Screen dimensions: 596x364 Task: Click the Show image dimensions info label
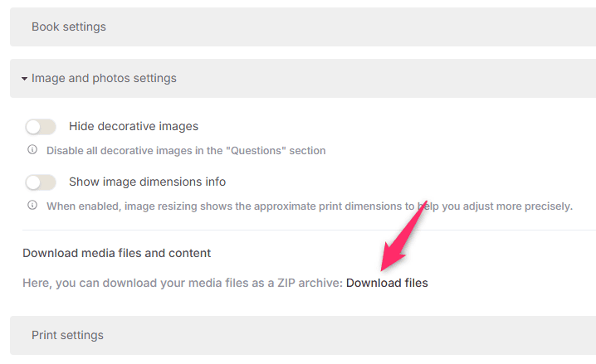pyautogui.click(x=147, y=182)
